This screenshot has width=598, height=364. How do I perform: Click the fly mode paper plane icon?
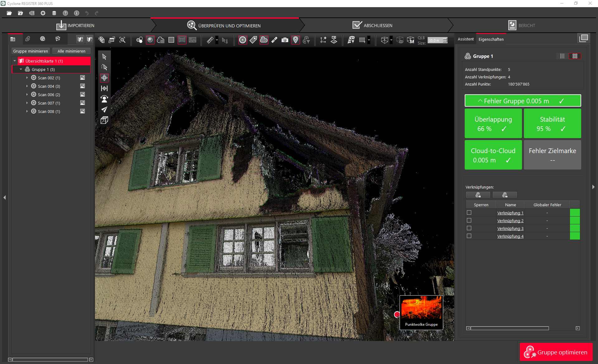[104, 110]
